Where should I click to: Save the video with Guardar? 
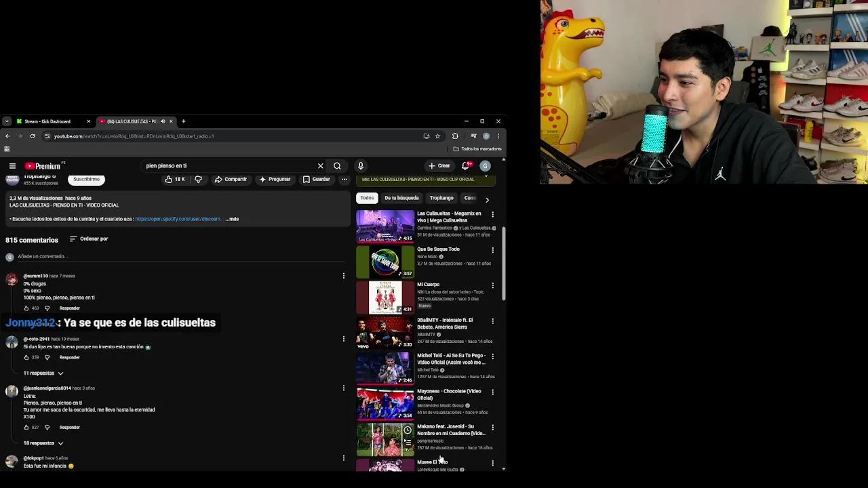(x=316, y=180)
